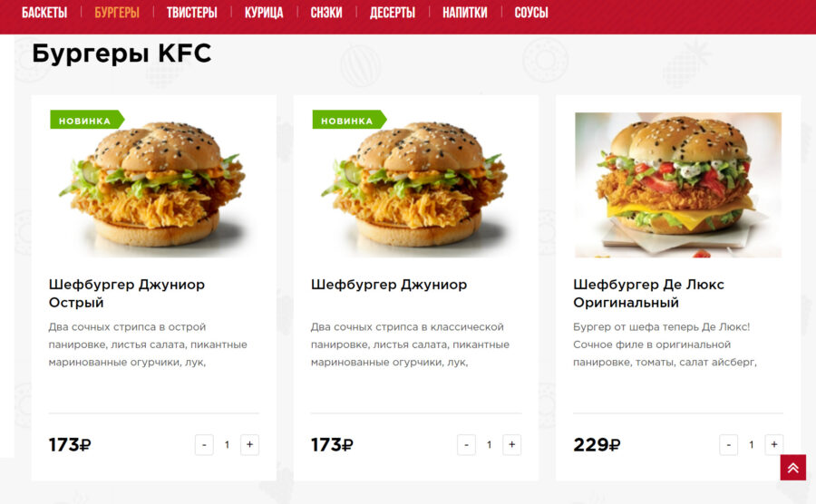Switch to the Снэки category

[326, 13]
